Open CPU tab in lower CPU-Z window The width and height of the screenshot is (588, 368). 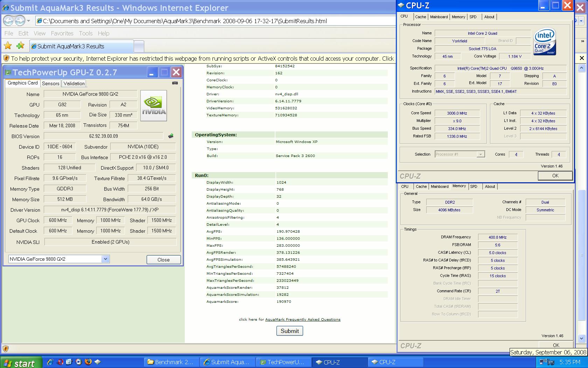(x=405, y=186)
